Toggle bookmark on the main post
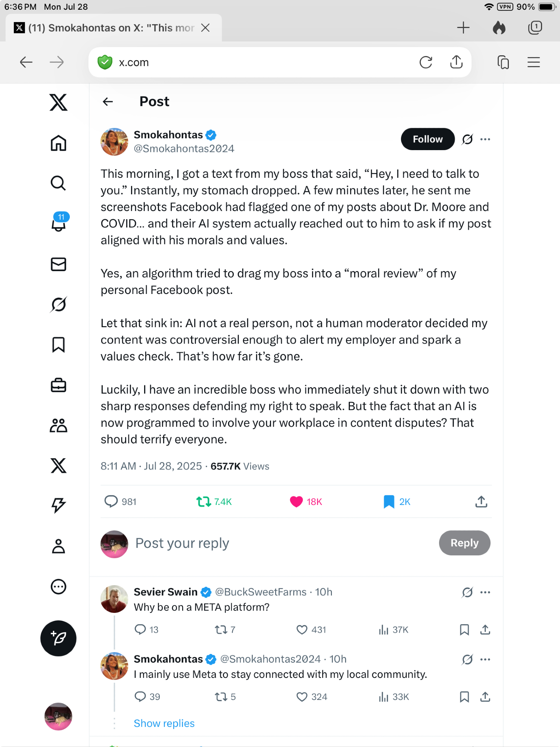 389,502
